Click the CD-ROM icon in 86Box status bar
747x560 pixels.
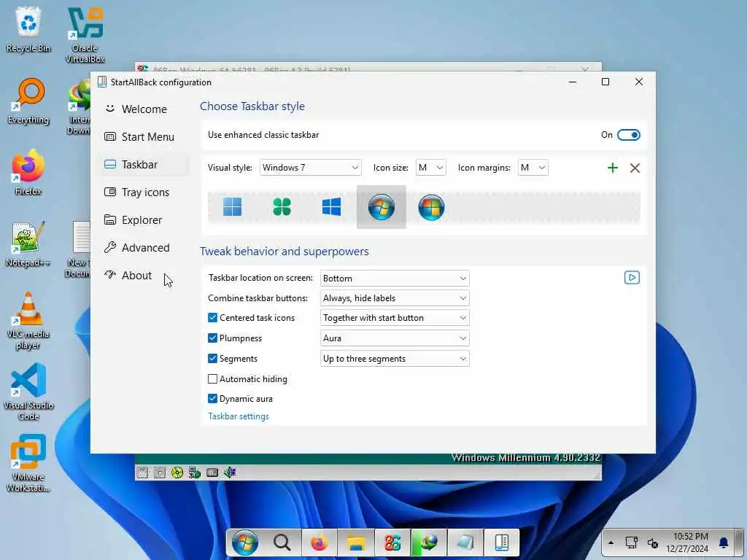(177, 472)
